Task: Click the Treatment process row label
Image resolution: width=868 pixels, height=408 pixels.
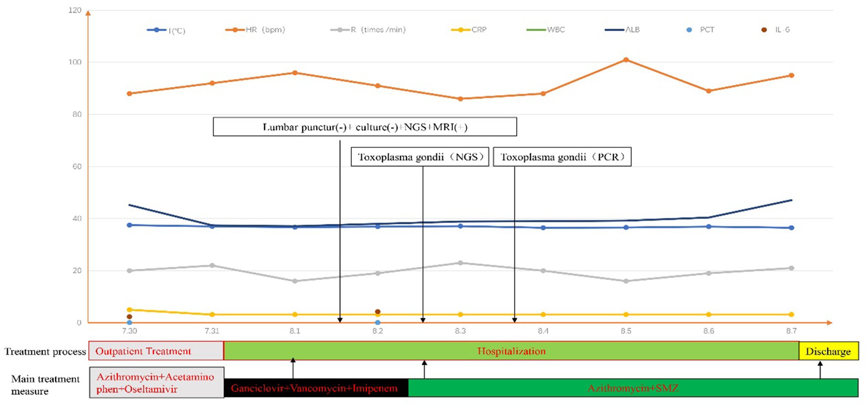Action: coord(45,351)
